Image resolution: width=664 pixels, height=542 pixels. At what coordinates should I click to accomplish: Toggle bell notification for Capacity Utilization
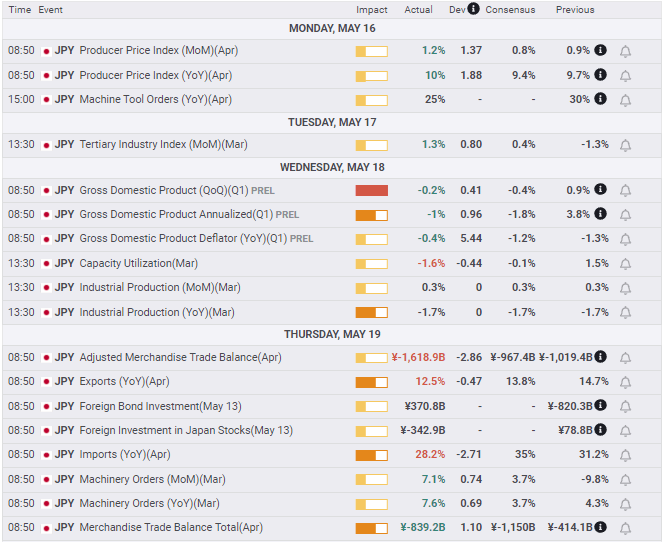point(625,264)
